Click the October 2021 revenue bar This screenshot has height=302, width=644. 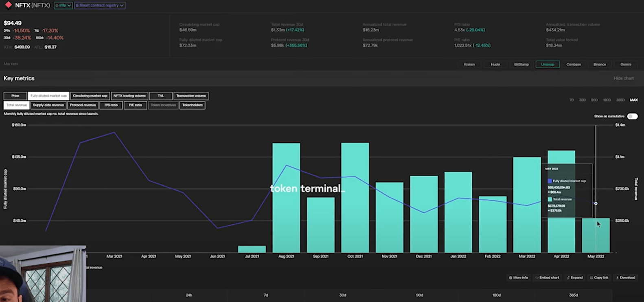[355, 198]
